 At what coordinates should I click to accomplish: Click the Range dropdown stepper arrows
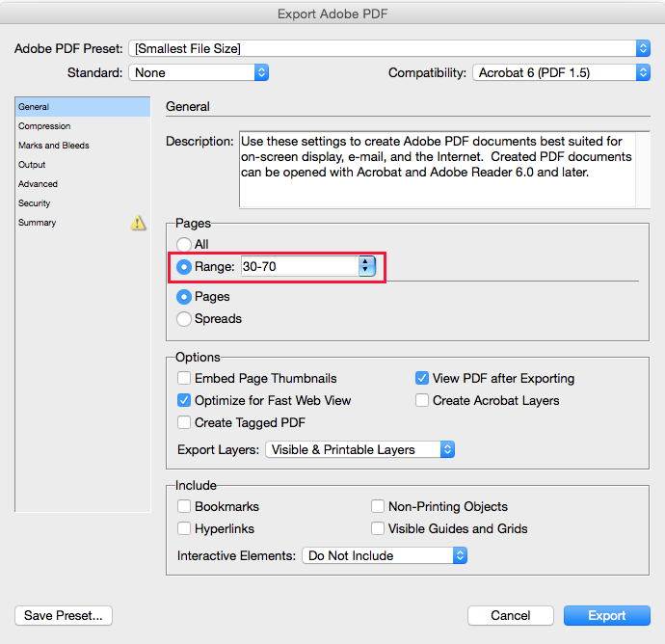click(366, 266)
